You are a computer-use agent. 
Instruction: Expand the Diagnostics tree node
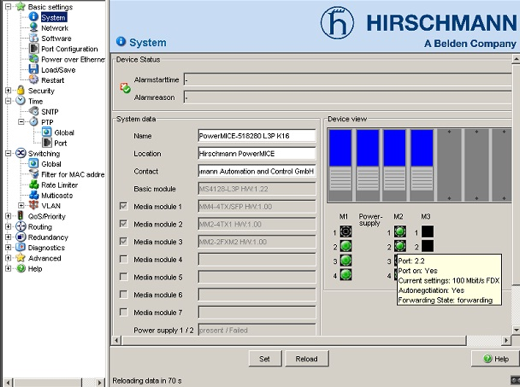point(8,247)
